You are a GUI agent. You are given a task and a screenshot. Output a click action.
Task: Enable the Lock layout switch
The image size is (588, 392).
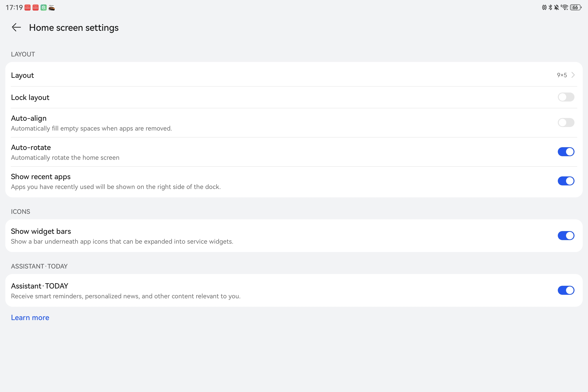566,97
